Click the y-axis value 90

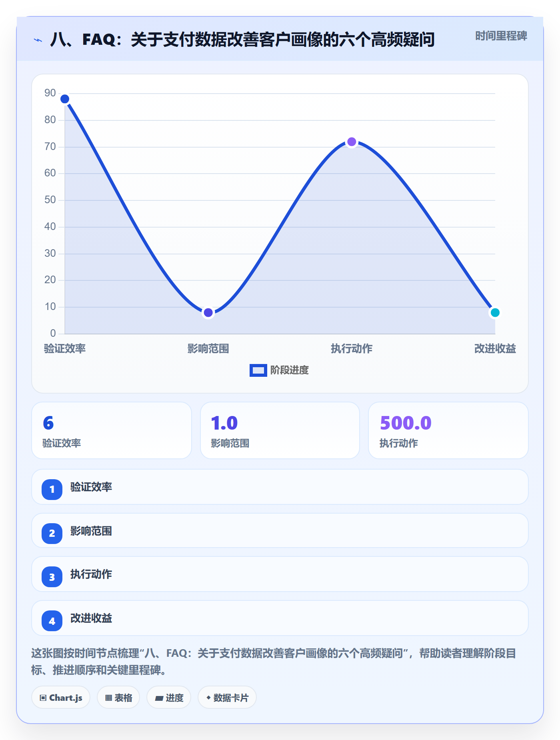(50, 93)
